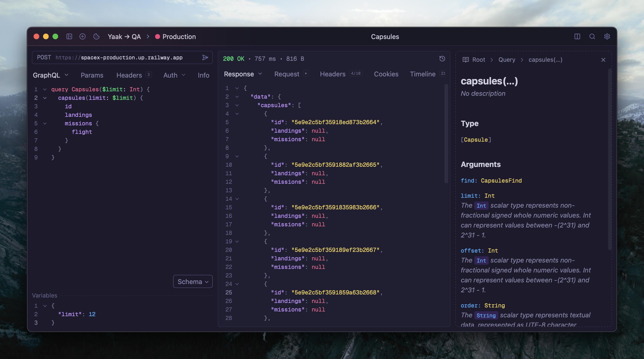
Task: Open the cookies jar icon
Action: pyautogui.click(x=96, y=36)
